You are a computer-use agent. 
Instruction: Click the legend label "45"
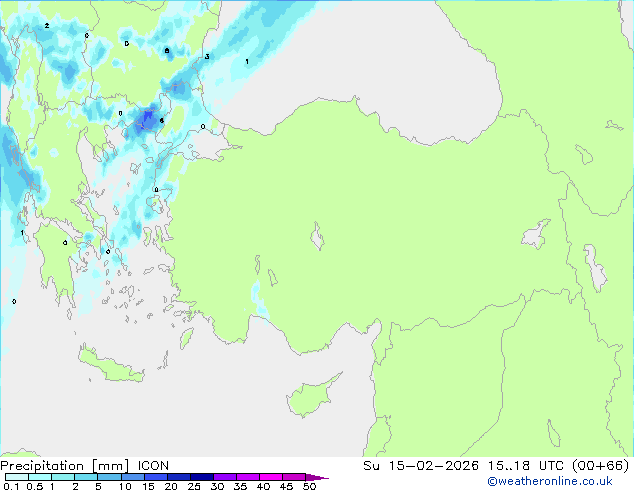[x=286, y=486]
